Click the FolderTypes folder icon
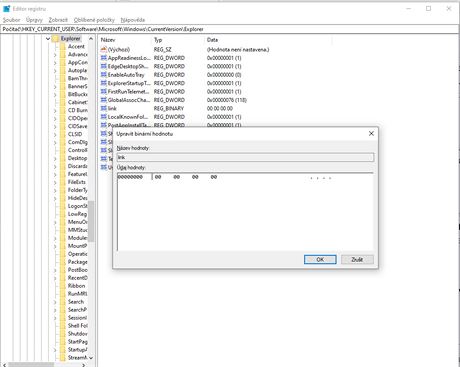 [x=63, y=190]
